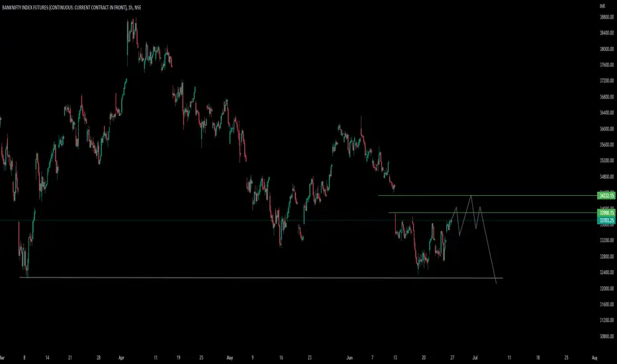Viewport: 617px width, 364px height.
Task: Click the 13 date label on time axis
Action: 395,357
